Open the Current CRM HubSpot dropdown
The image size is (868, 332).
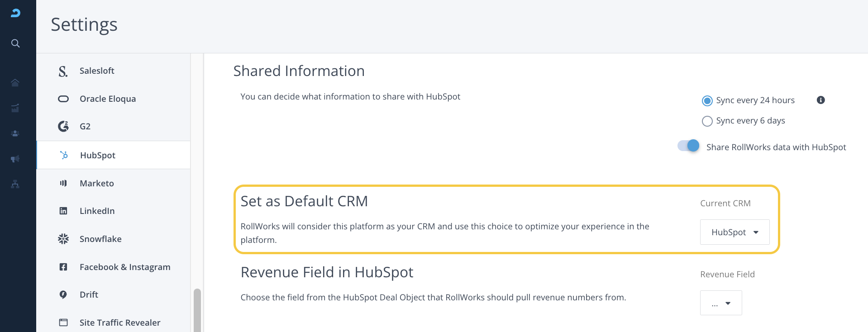click(x=734, y=232)
